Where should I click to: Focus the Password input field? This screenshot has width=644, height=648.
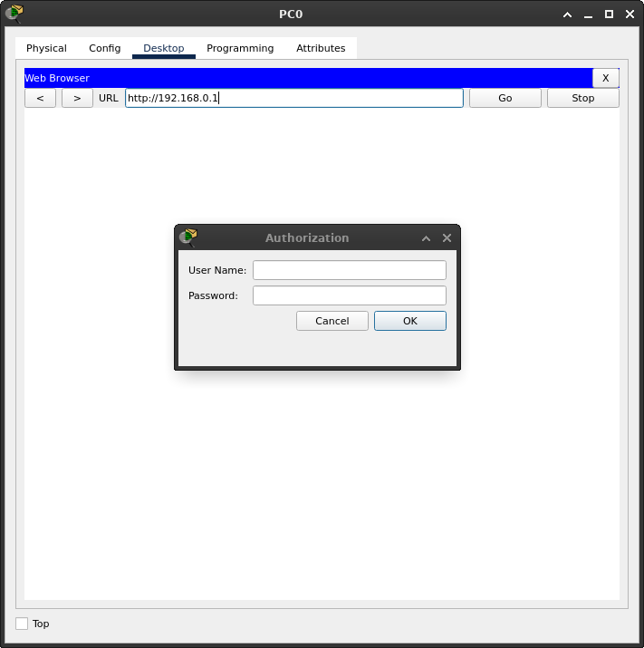pos(349,295)
